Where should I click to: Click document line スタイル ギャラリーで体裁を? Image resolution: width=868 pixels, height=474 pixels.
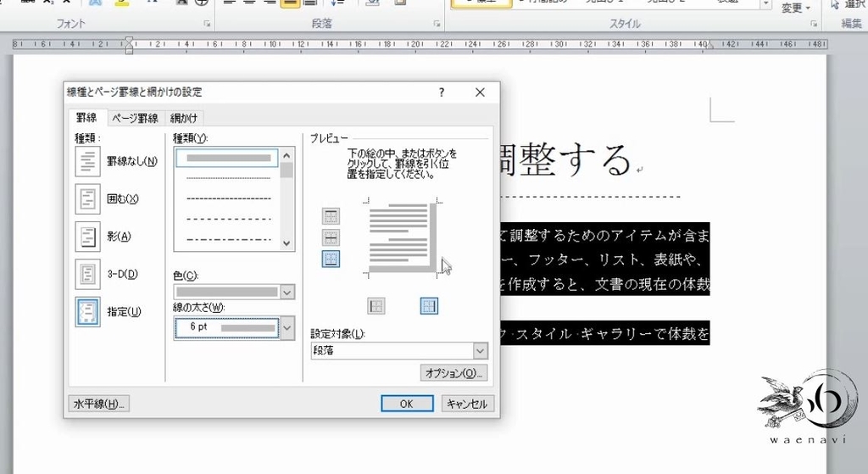click(x=604, y=334)
